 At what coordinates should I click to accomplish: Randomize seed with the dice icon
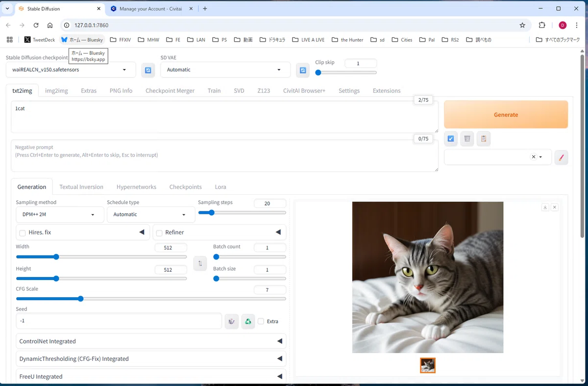(x=232, y=321)
